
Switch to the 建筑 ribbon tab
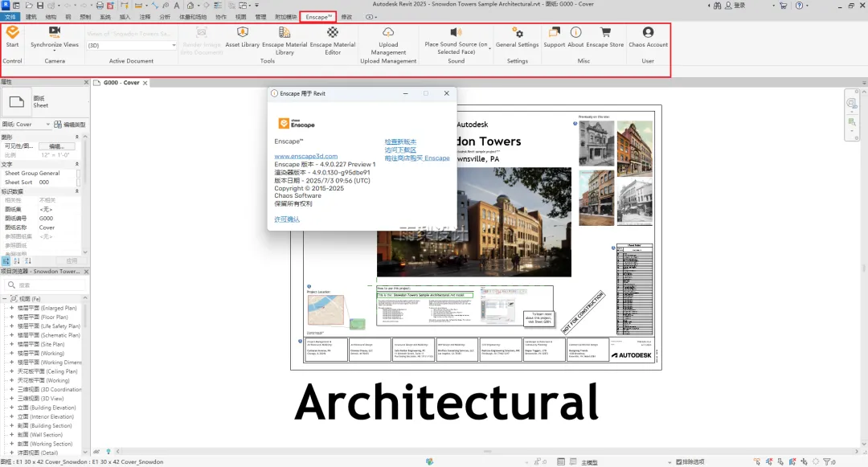[31, 17]
